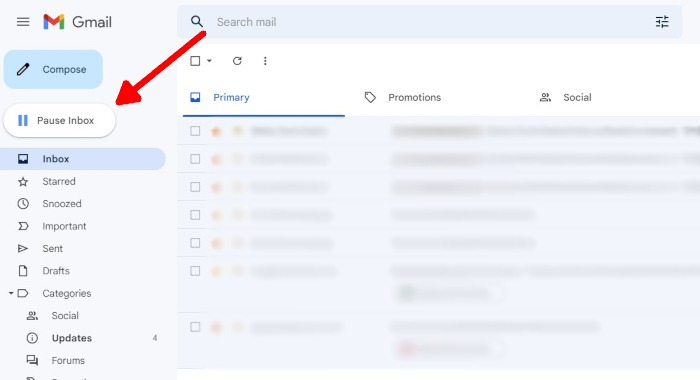This screenshot has width=700, height=380.
Task: Click the Categories label icon
Action: pyautogui.click(x=23, y=293)
